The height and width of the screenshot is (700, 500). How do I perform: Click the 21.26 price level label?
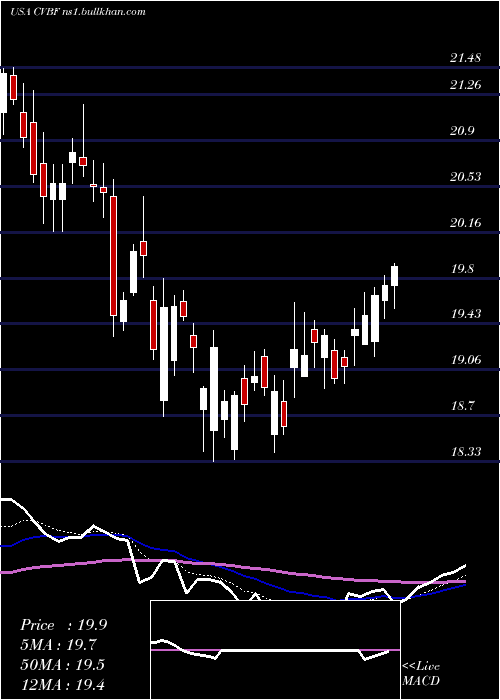click(466, 84)
